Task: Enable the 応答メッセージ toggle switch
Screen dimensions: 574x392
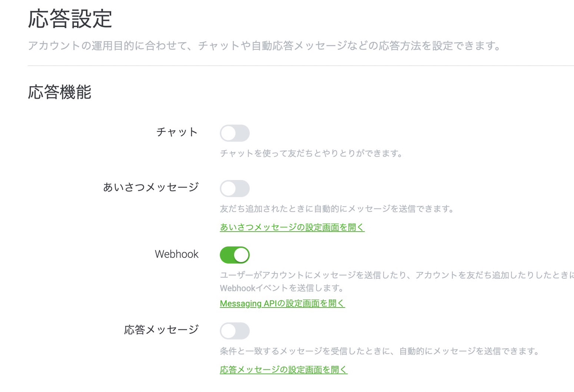Action: (235, 331)
